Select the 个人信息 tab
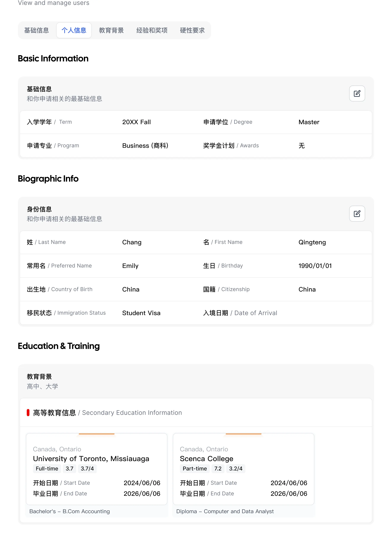392x547 pixels. click(74, 30)
